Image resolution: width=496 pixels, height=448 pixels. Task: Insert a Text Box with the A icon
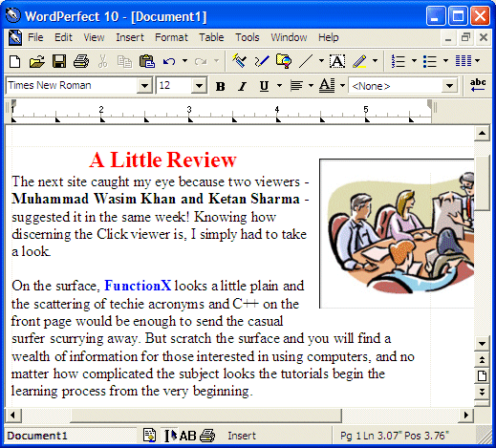[x=337, y=61]
